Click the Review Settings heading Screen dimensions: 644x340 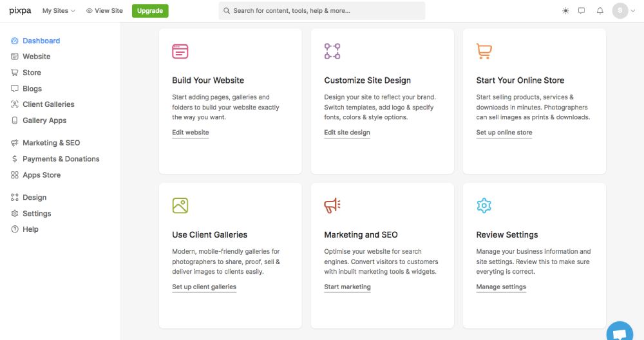click(x=507, y=235)
